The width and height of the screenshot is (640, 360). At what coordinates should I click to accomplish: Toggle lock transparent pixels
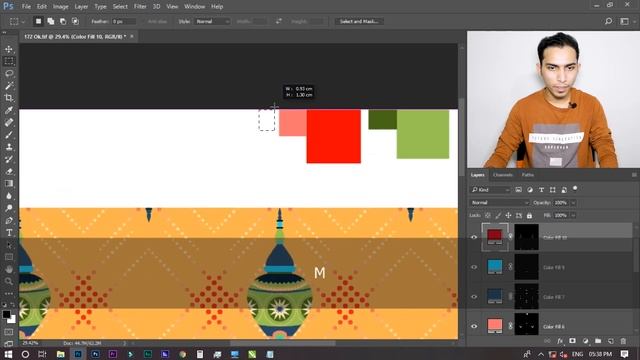coord(488,215)
